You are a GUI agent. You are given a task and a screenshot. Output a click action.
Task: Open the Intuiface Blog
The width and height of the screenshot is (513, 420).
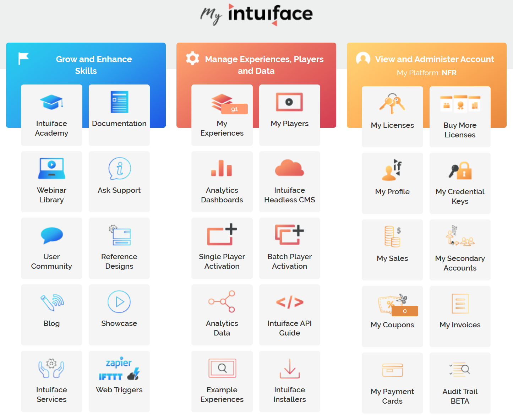click(x=51, y=315)
